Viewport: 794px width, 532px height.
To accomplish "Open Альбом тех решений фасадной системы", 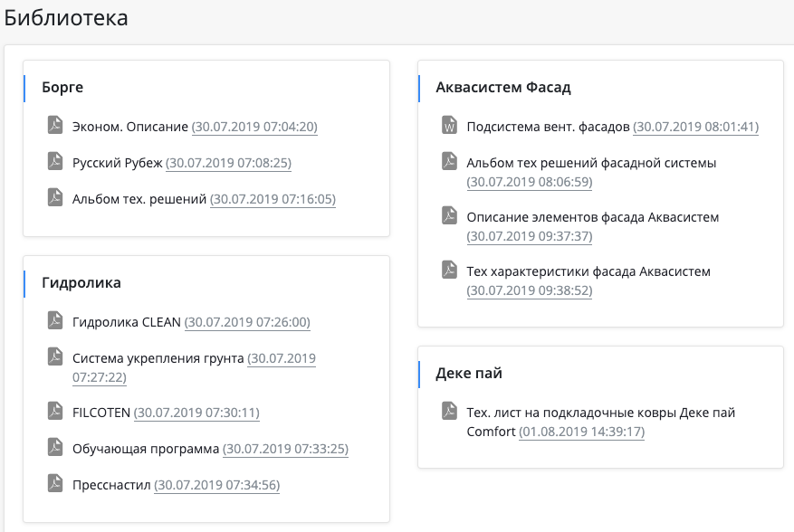I will (591, 163).
